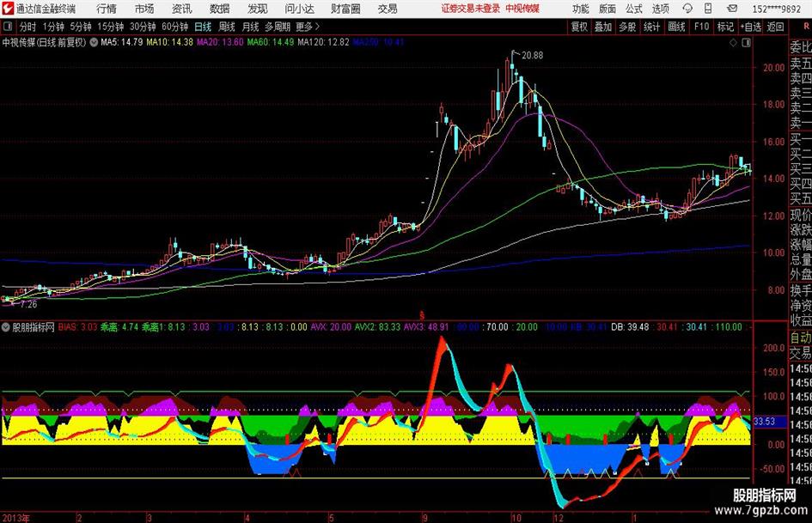Click the MA5: 14.79 indicator label
Image resolution: width=812 pixels, height=523 pixels.
tap(122, 42)
